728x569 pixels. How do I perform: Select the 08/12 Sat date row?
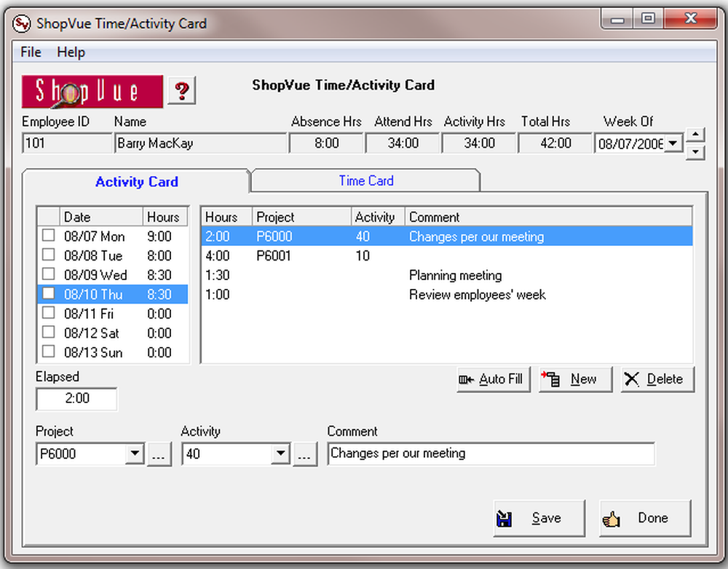click(113, 333)
